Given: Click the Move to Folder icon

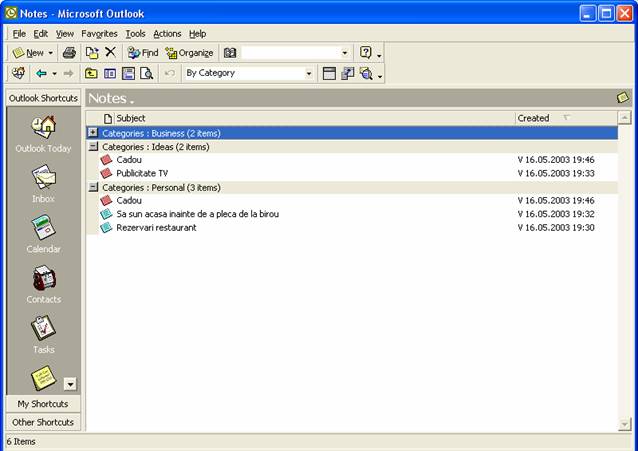Looking at the screenshot, I should pos(92,53).
